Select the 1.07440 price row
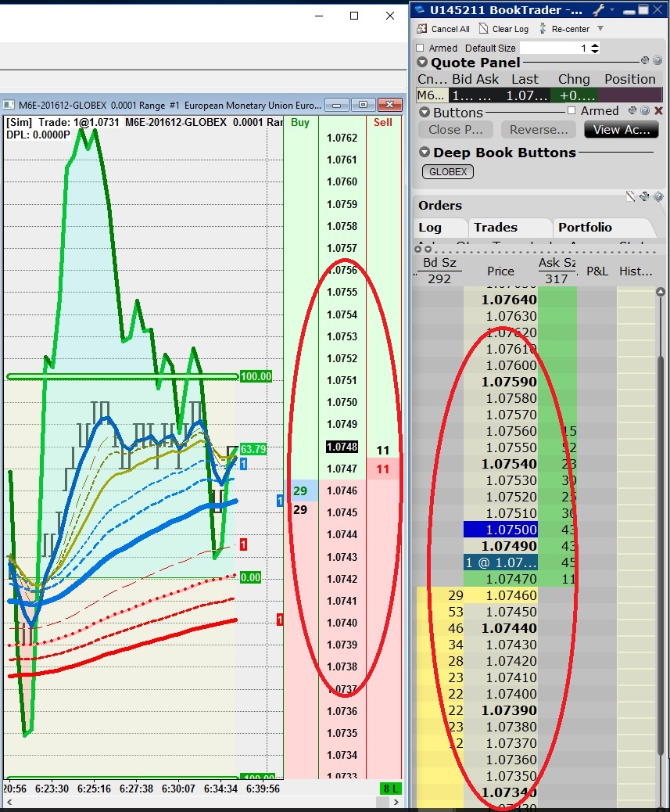 point(500,628)
